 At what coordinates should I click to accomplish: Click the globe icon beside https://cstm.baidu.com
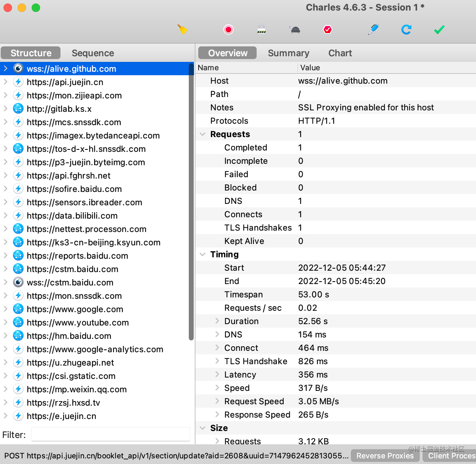click(x=18, y=269)
